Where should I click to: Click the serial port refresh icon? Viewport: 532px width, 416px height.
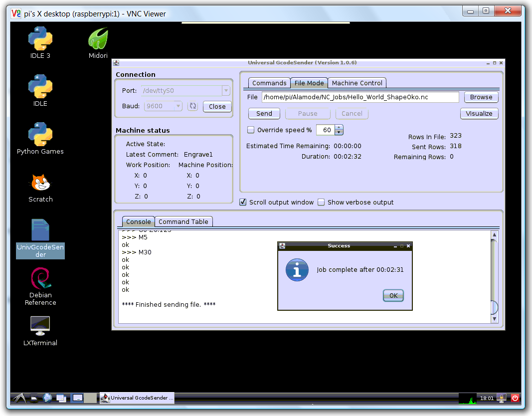pyautogui.click(x=192, y=106)
